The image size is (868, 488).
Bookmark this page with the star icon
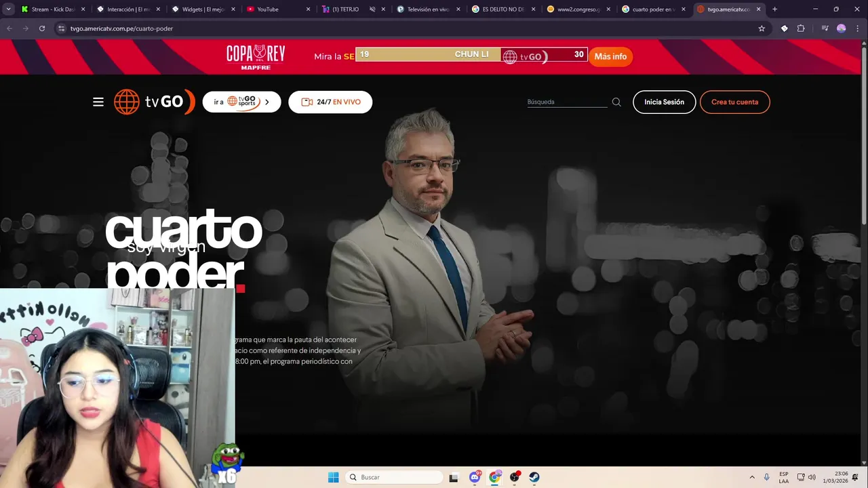coord(762,28)
